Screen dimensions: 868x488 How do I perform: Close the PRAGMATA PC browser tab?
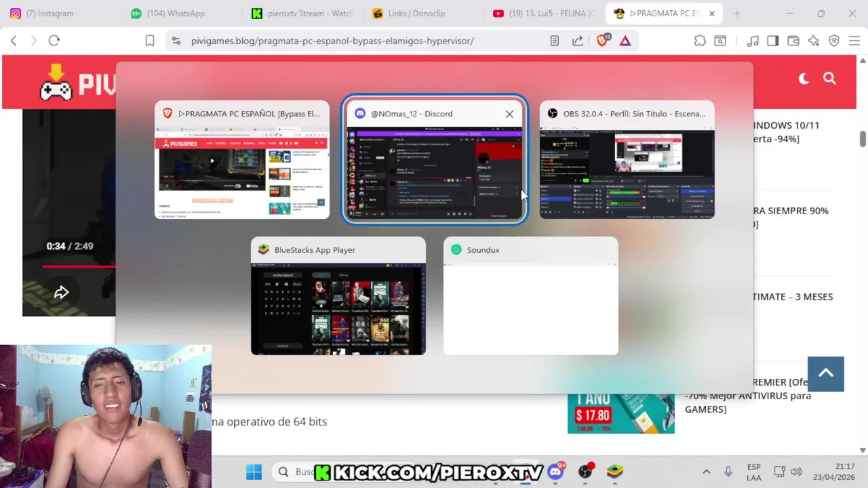point(712,14)
